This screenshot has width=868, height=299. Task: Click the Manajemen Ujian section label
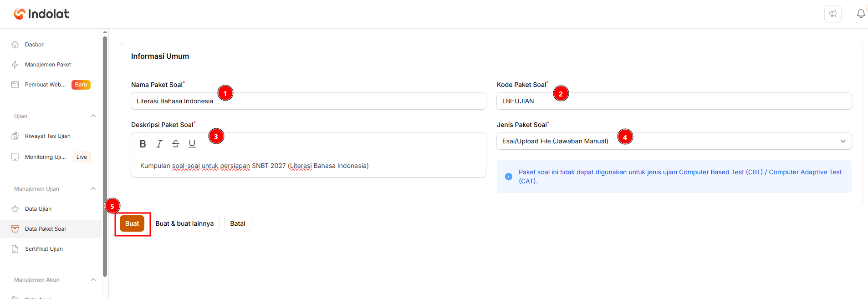[36, 189]
